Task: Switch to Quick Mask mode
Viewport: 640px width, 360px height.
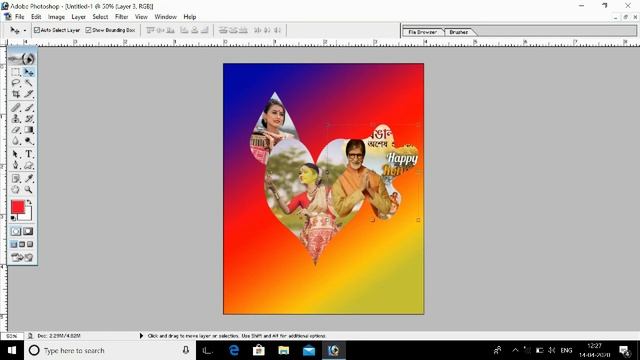Action: [x=28, y=231]
